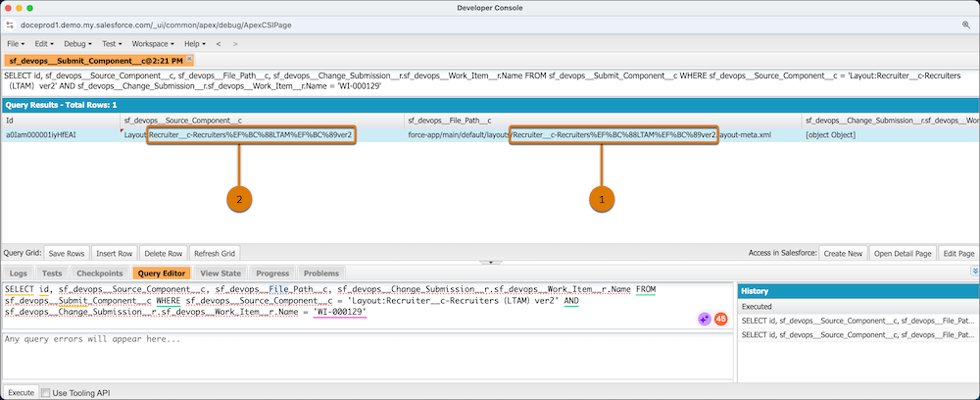Click the sf_devops__File_Path__c column header

coord(603,120)
